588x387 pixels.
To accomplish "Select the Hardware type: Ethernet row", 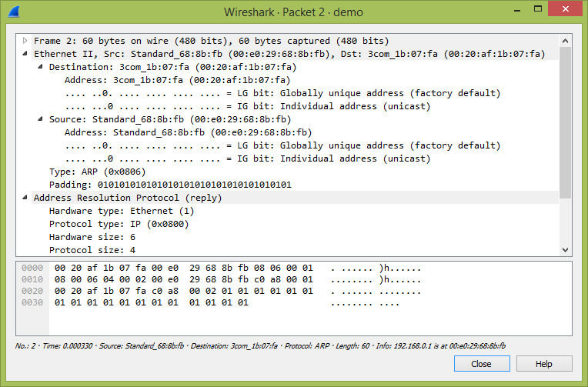I will [x=122, y=211].
